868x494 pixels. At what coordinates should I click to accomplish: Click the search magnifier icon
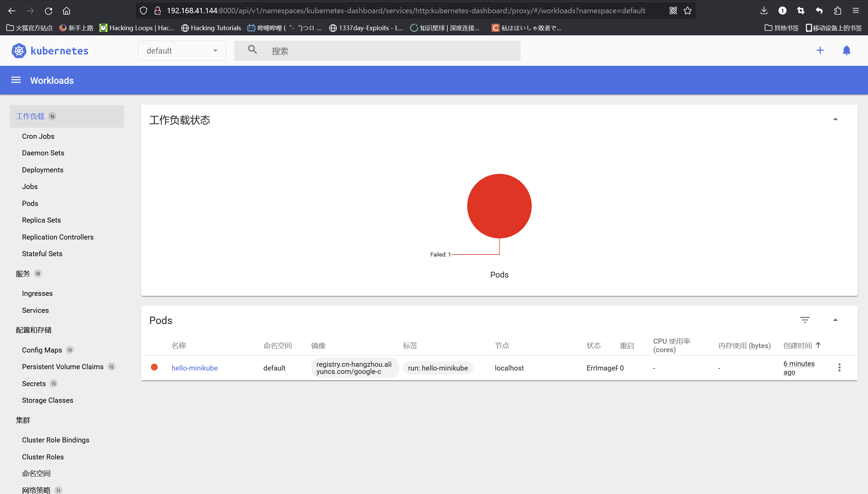pos(252,50)
